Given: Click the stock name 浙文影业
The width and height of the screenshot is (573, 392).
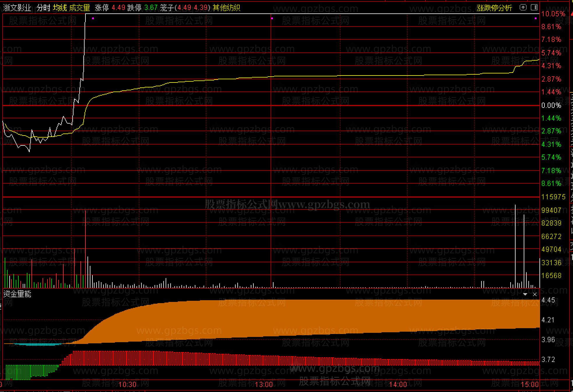Looking at the screenshot, I should (x=17, y=8).
